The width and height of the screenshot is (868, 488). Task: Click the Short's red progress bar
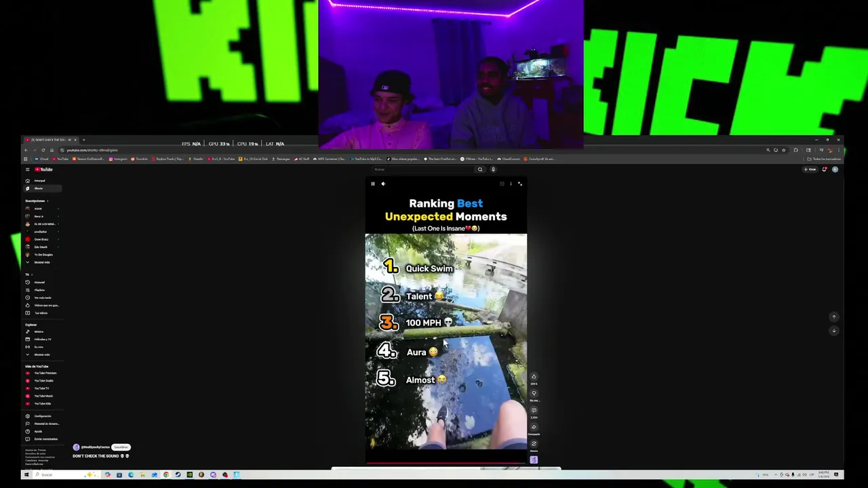tap(446, 464)
